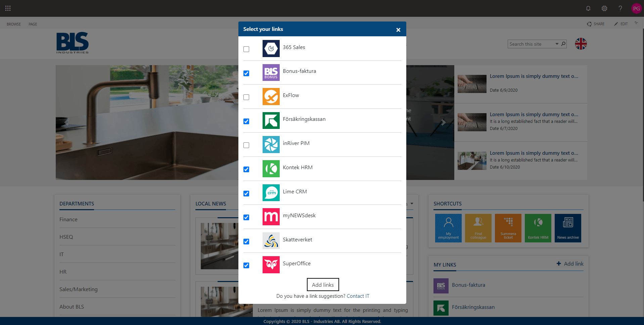Click the 365 Sales app icon
644x325 pixels.
click(271, 49)
